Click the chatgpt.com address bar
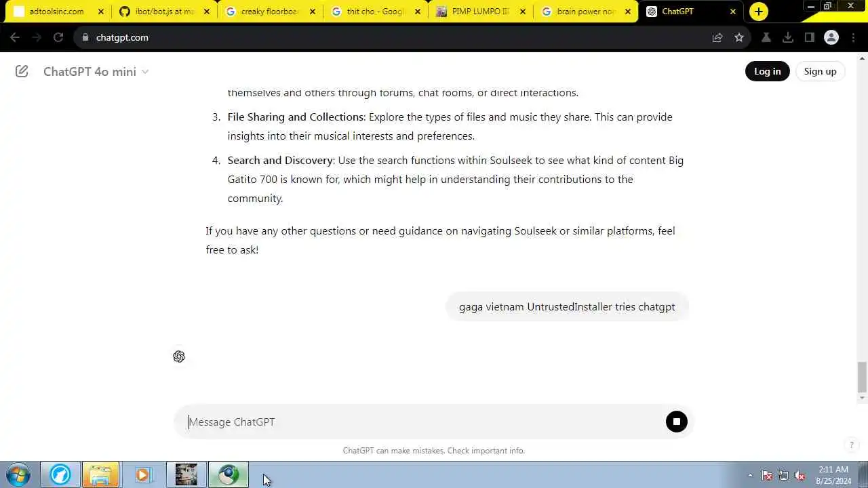This screenshot has height=488, width=868. (393, 37)
